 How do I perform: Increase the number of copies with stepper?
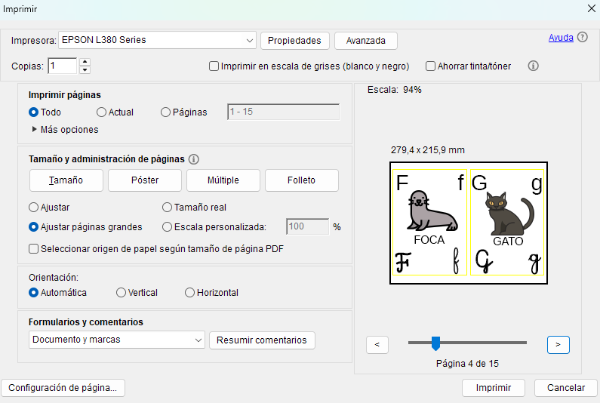pyautogui.click(x=85, y=62)
